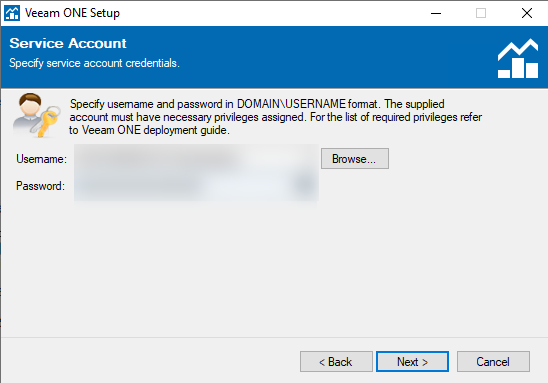The width and height of the screenshot is (548, 383).
Task: Minimize the Veeam ONE Setup window
Action: (436, 13)
